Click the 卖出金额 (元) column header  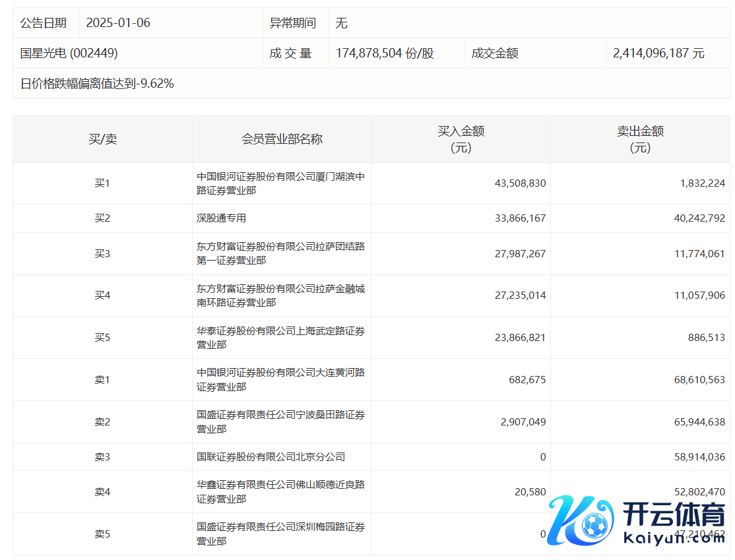(640, 139)
